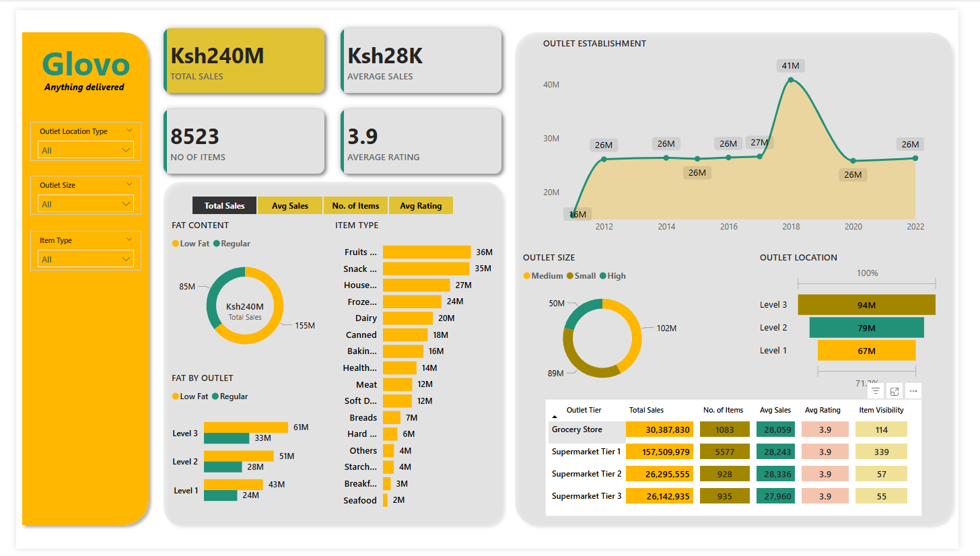This screenshot has width=980, height=556.
Task: Select the No. of Items tab
Action: pos(355,206)
